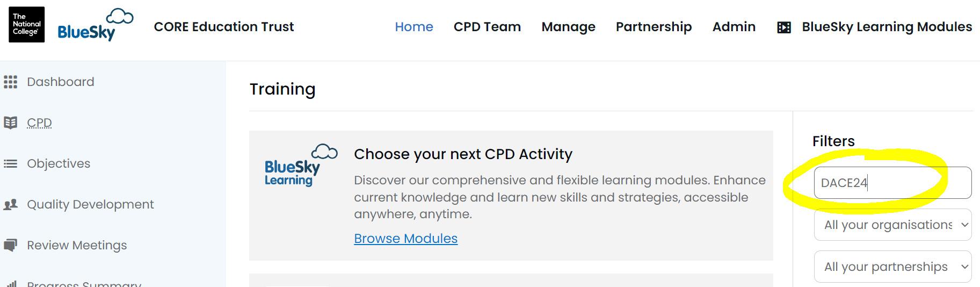Image resolution: width=980 pixels, height=287 pixels.
Task: Click the filter search field containing DACE24
Action: point(892,183)
